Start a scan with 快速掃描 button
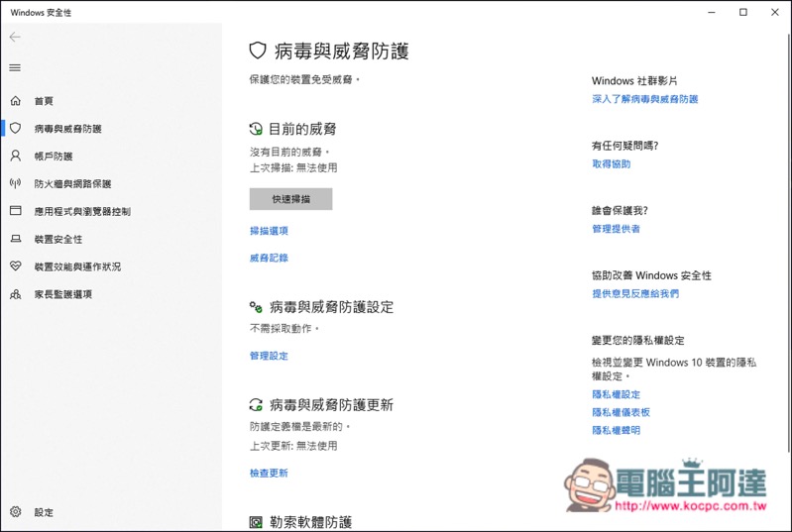This screenshot has height=532, width=792. point(291,199)
